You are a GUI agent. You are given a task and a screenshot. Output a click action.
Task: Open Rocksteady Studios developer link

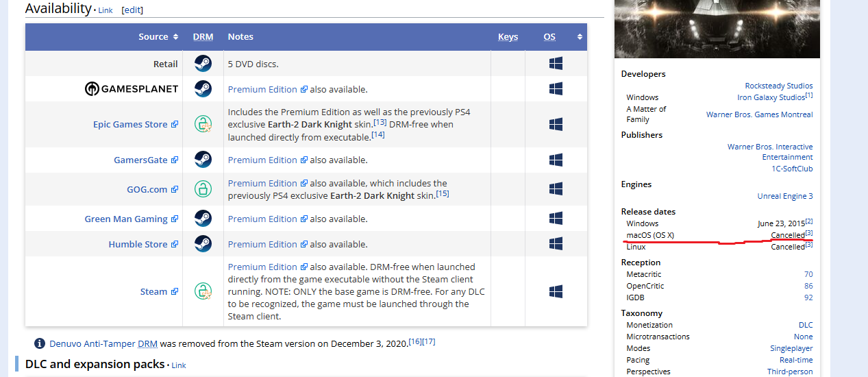tap(779, 86)
